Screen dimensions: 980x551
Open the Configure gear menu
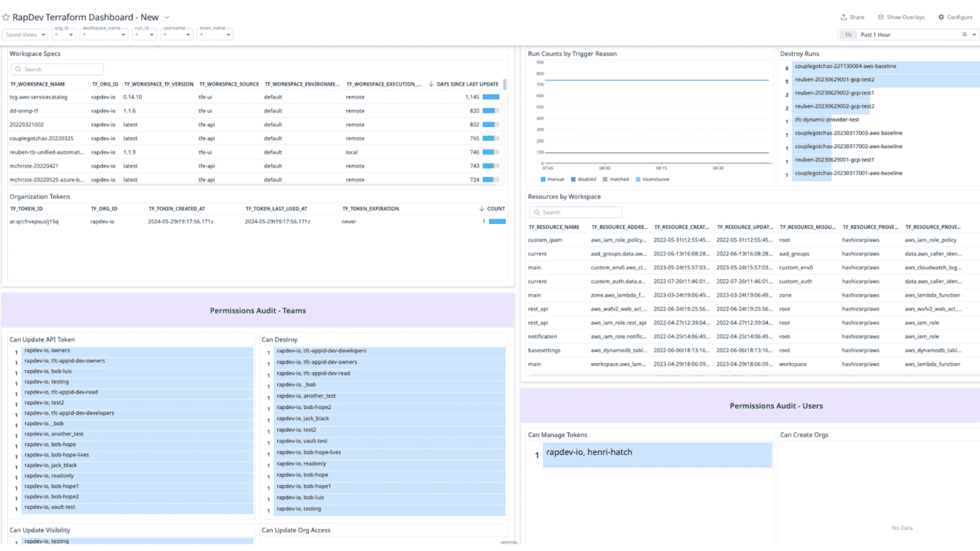955,17
